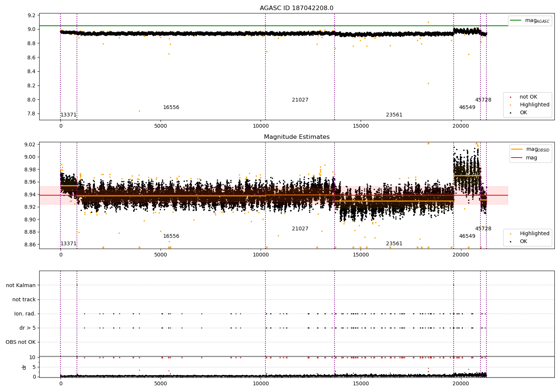
Task: Click the 'OBS not OK' axis label
Action: (21, 342)
